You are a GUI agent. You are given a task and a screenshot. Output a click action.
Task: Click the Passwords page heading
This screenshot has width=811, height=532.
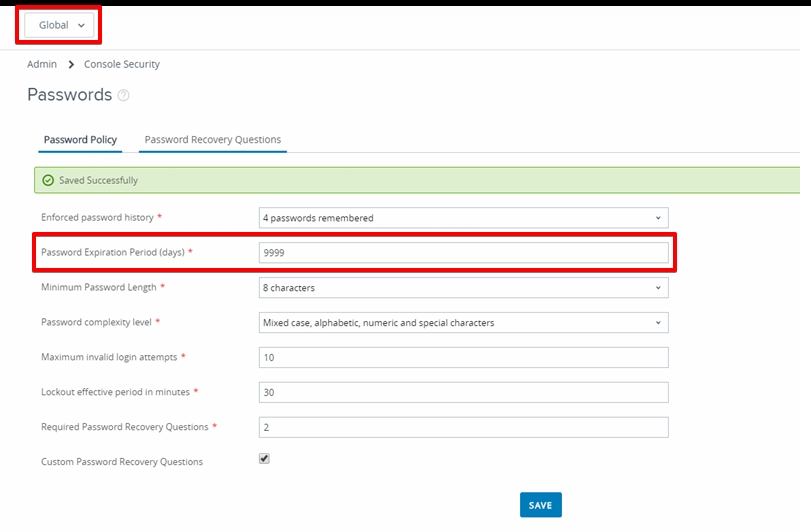(x=69, y=95)
